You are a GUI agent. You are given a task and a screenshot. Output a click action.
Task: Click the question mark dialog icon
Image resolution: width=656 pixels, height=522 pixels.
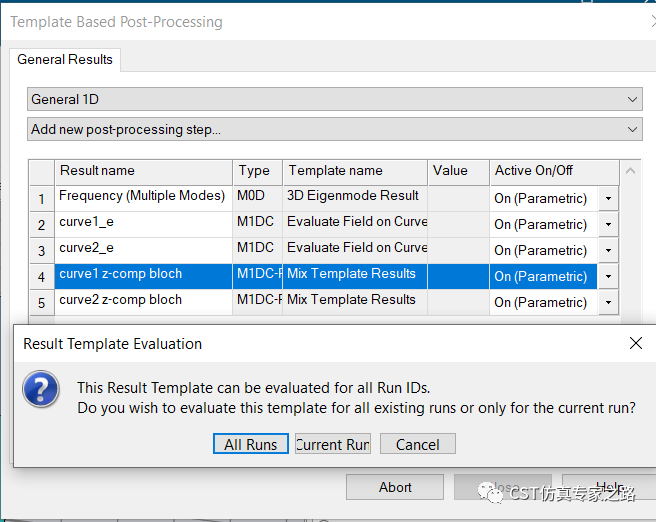click(41, 389)
